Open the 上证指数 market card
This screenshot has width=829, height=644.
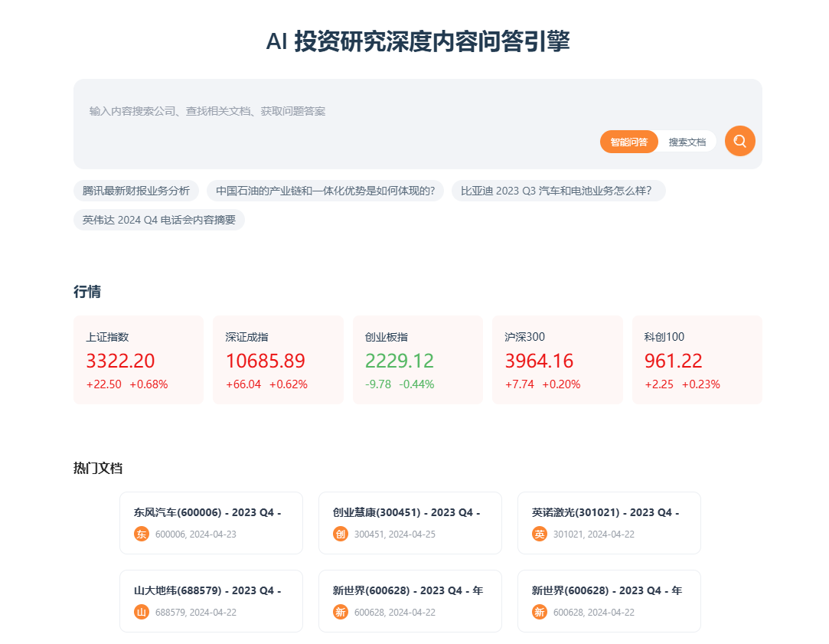coord(139,360)
